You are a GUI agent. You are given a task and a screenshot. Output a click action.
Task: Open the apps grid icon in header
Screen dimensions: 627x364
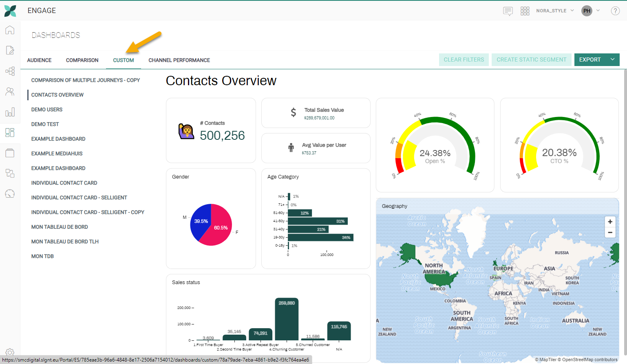525,11
